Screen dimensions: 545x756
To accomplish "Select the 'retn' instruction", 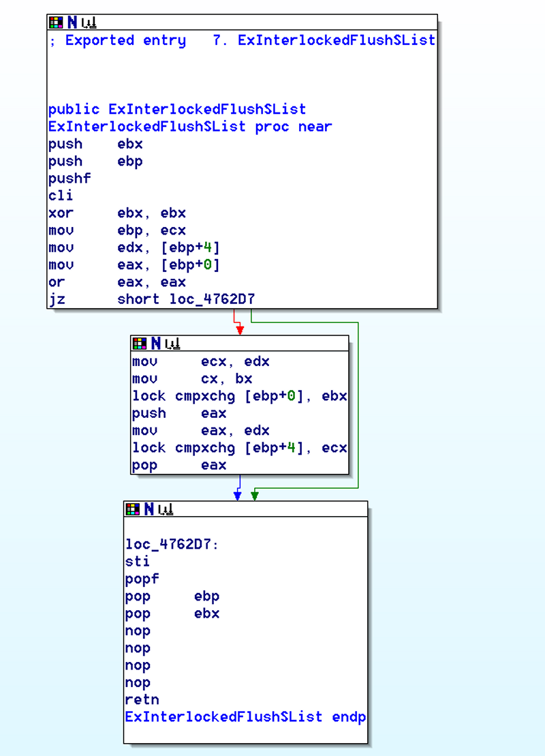I will [142, 699].
